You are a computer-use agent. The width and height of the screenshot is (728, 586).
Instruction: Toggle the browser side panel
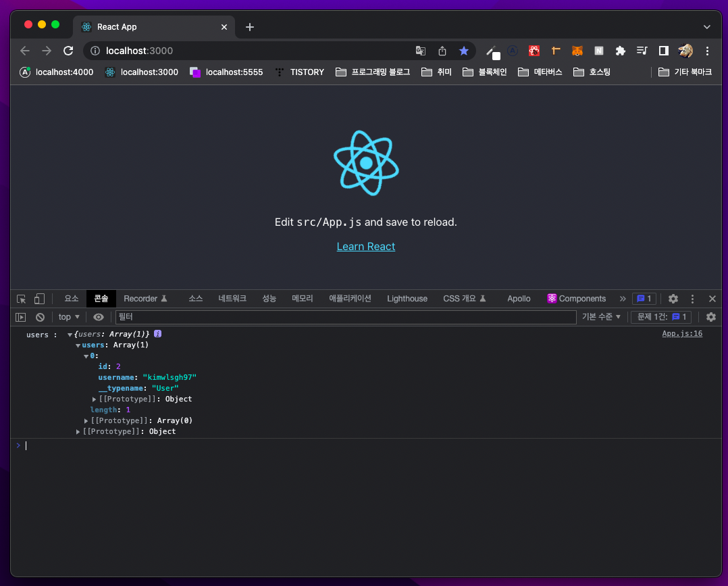pyautogui.click(x=663, y=51)
